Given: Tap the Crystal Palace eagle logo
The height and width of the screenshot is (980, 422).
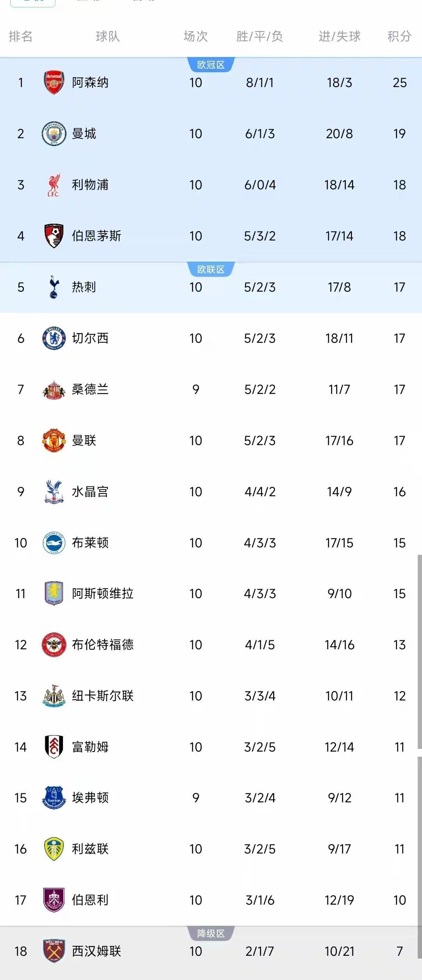Looking at the screenshot, I should click(x=54, y=492).
